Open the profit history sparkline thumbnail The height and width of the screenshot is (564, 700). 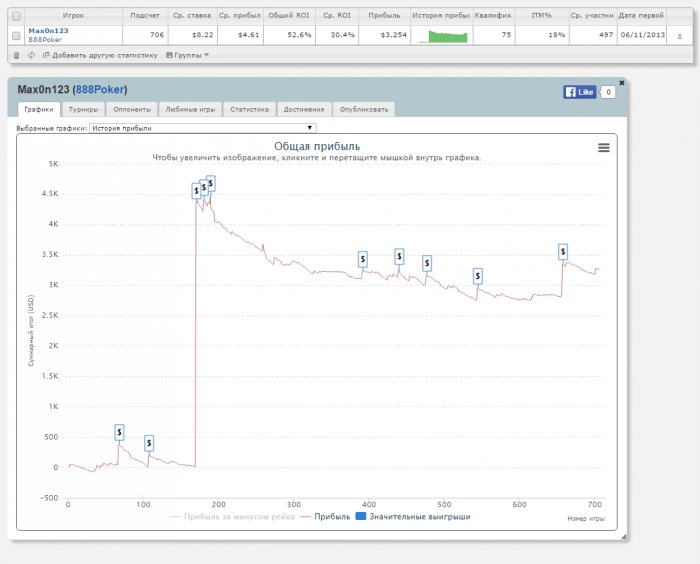(441, 35)
